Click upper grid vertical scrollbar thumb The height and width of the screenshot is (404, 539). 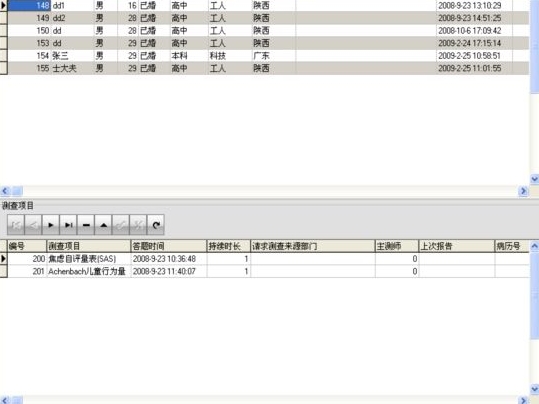pos(535,46)
